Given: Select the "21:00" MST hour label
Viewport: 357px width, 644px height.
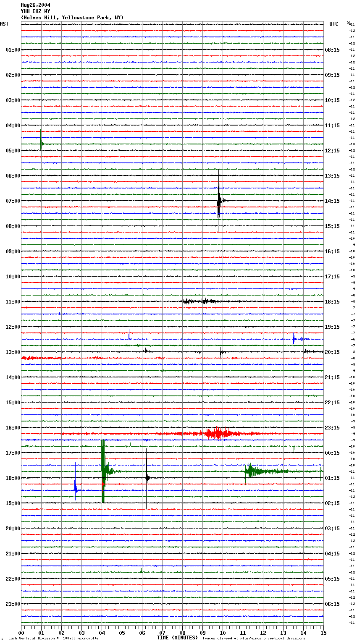Looking at the screenshot, I should point(13,554).
